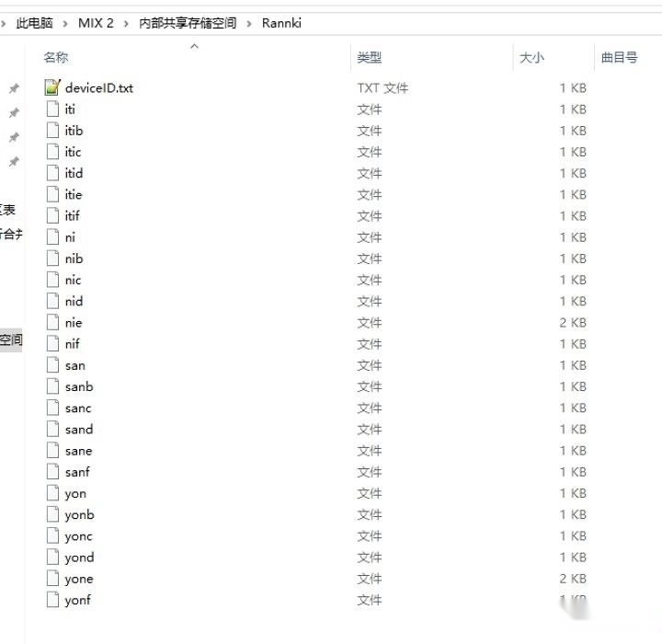Navigate to 内部共享存储空间 in breadcrumb
This screenshot has height=644, width=662.
[188, 23]
